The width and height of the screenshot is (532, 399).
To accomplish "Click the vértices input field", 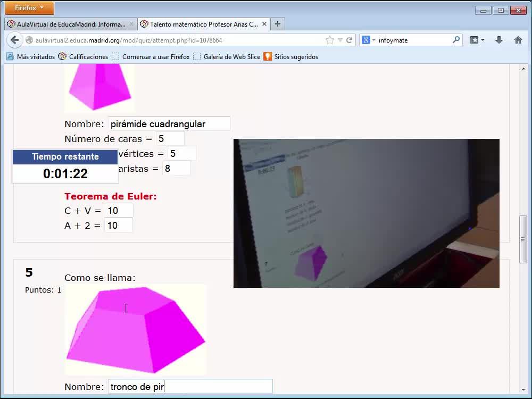I will point(181,153).
